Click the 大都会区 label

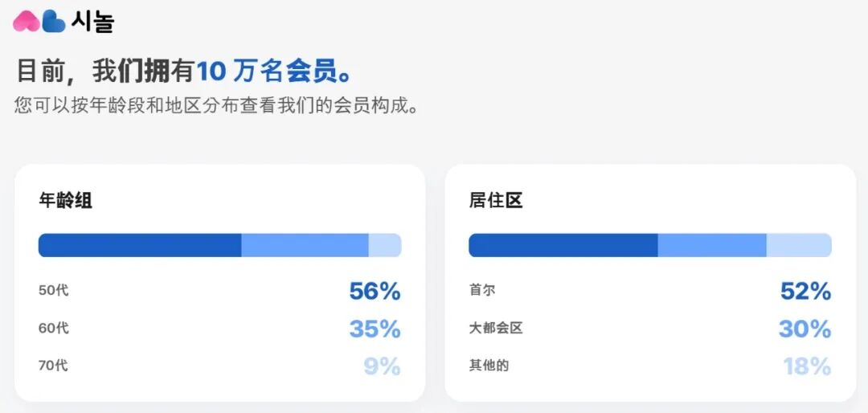[495, 329]
